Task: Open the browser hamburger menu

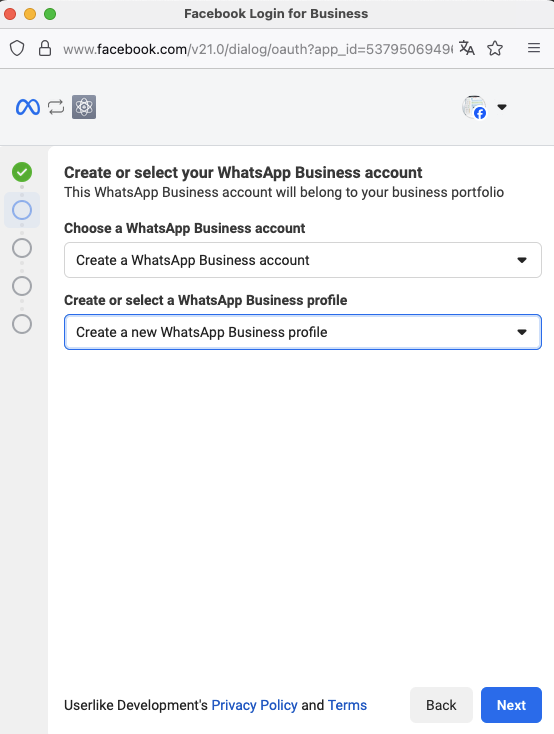Action: point(534,48)
